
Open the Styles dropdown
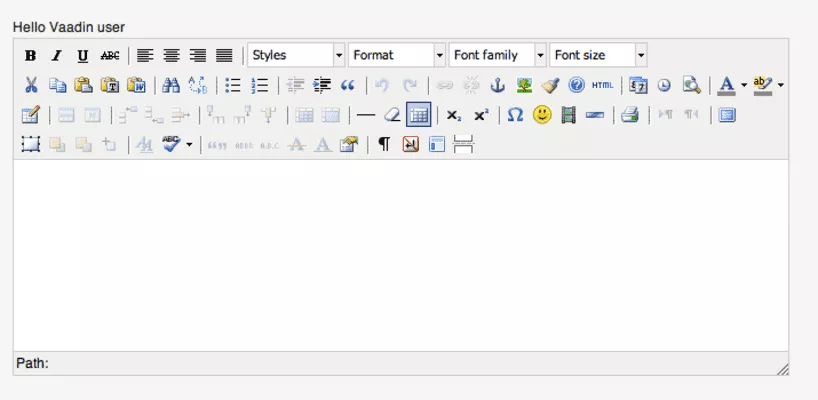[x=296, y=55]
